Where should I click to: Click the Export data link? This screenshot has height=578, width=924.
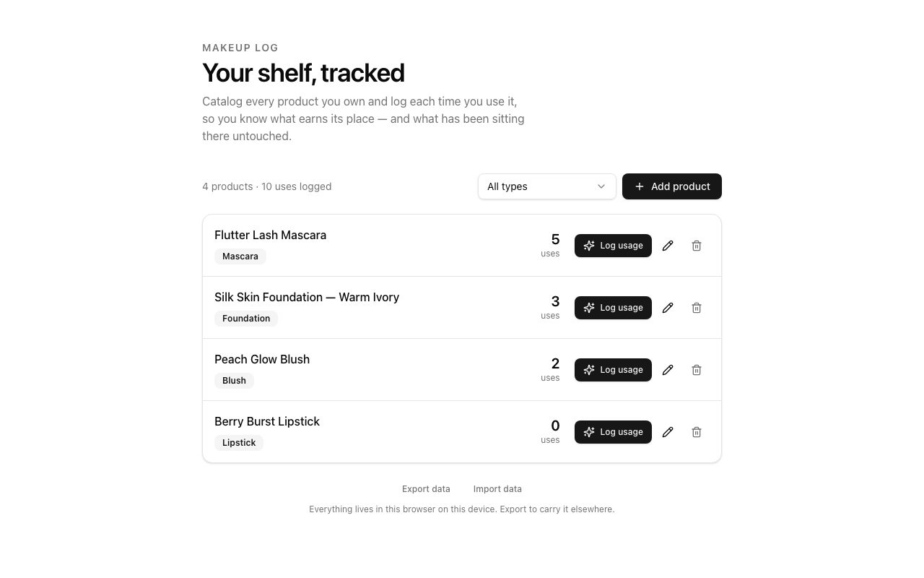426,489
